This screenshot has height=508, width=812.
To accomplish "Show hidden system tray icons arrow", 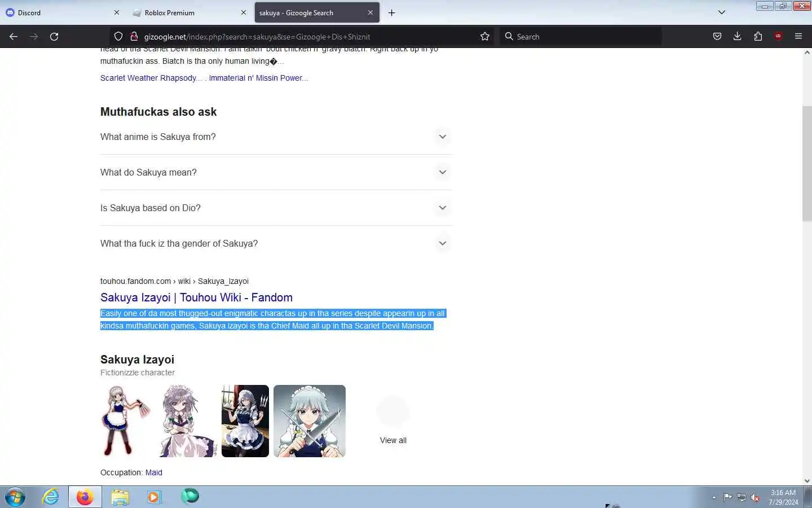I will [x=714, y=497].
